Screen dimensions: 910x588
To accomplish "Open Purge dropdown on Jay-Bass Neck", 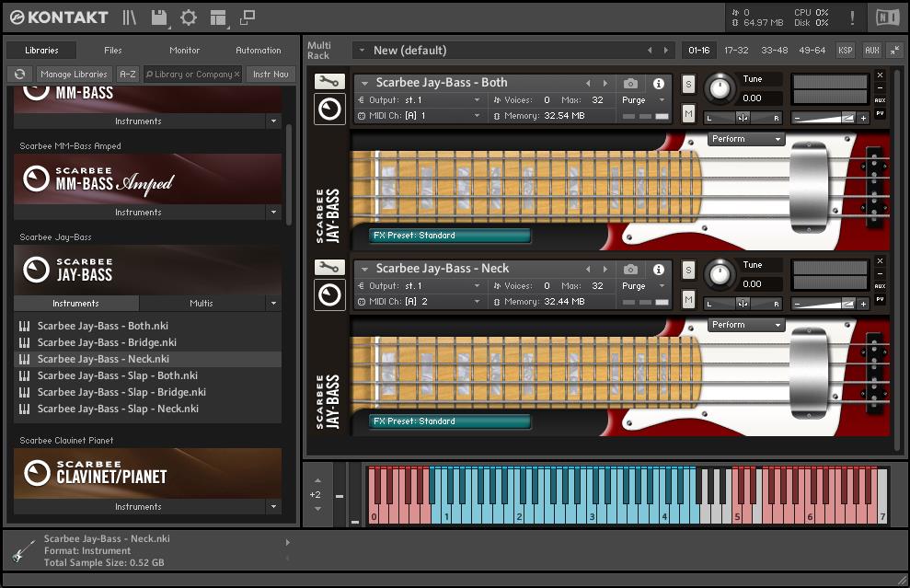I will point(642,286).
